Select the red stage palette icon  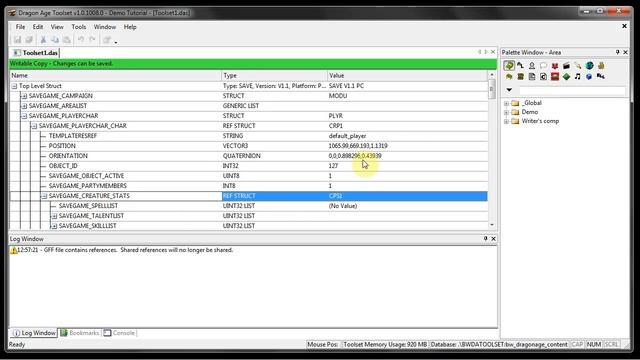[x=555, y=76]
